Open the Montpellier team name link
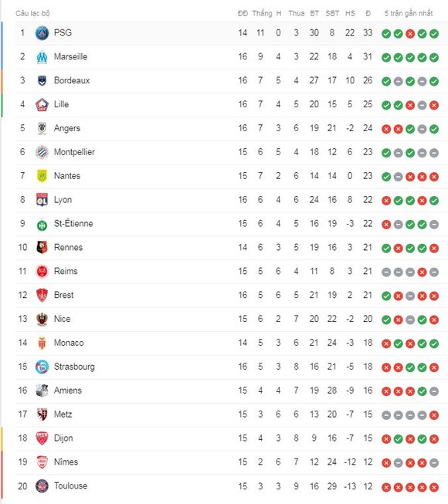Viewport: 448px width, 504px height. click(74, 152)
